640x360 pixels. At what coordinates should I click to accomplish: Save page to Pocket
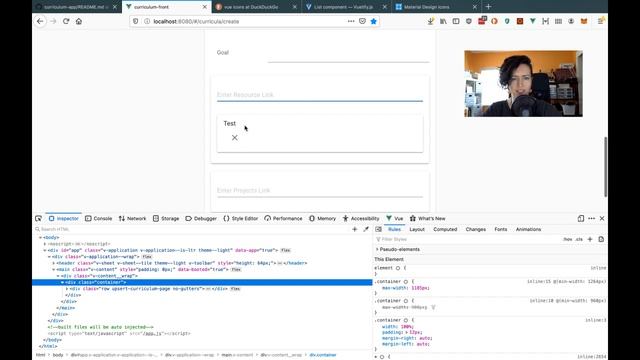(x=362, y=21)
